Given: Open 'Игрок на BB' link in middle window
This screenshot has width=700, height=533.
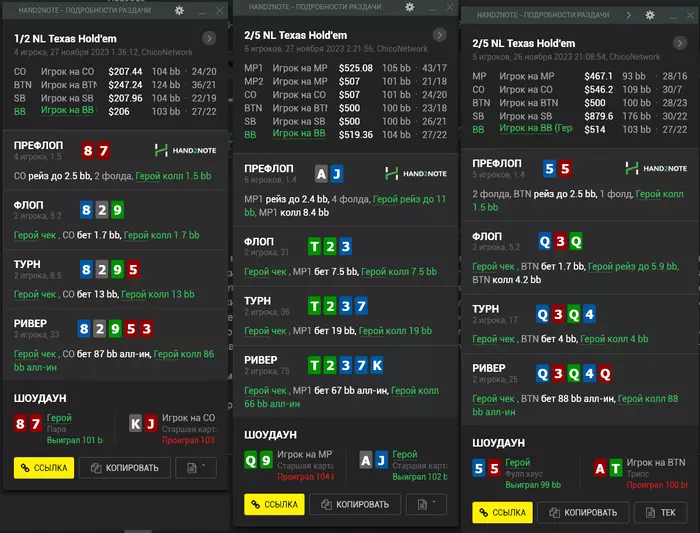Looking at the screenshot, I should click(299, 133).
